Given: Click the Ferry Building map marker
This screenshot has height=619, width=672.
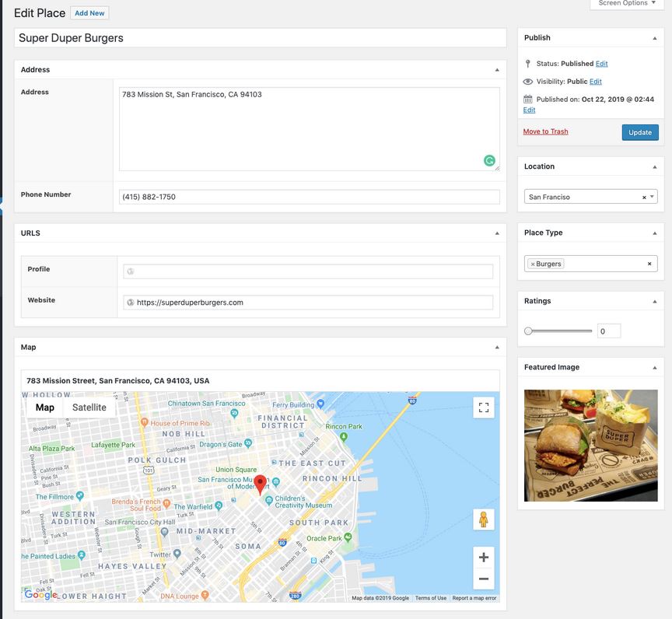Looking at the screenshot, I should pos(320,404).
